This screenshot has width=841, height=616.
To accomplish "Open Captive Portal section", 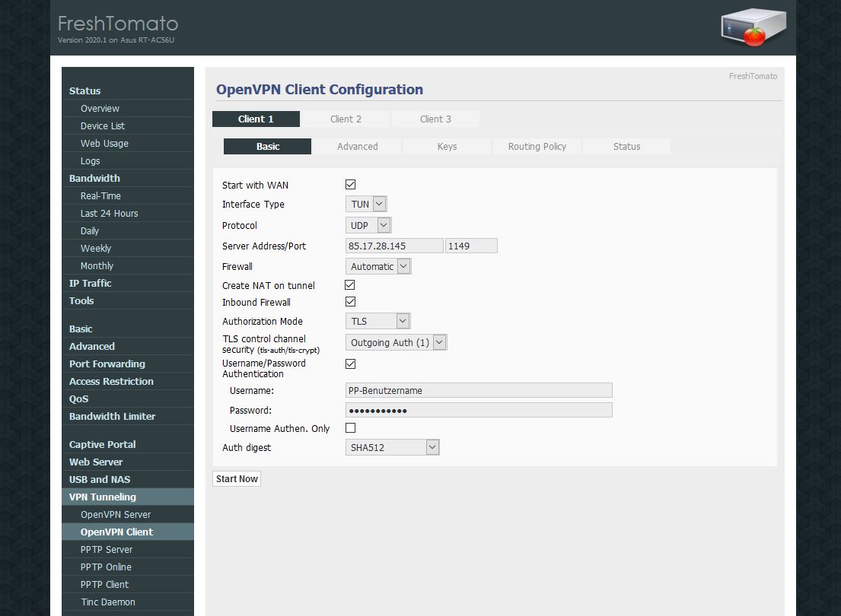I will [x=128, y=444].
